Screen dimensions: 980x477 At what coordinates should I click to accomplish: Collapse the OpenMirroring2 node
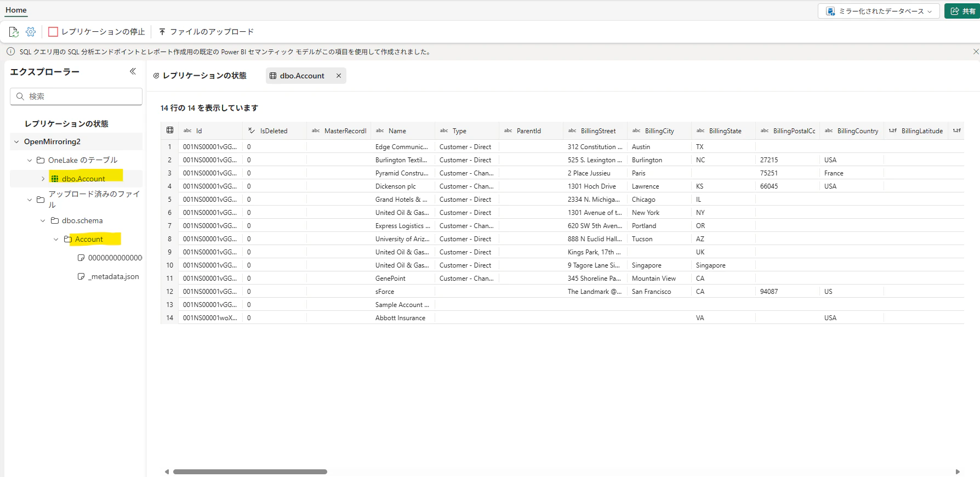pyautogui.click(x=16, y=141)
